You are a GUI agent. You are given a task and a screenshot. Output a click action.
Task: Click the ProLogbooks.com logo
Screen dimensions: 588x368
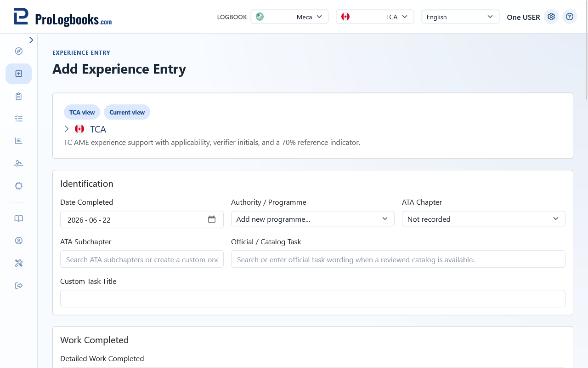62,17
